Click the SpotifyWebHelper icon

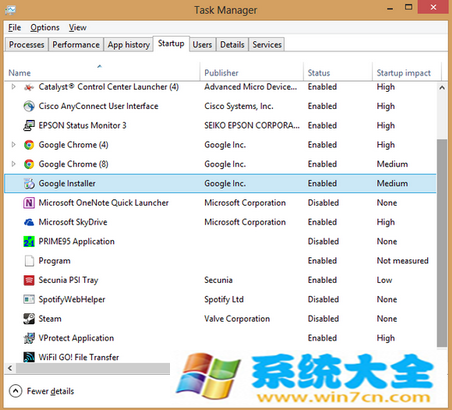[29, 300]
